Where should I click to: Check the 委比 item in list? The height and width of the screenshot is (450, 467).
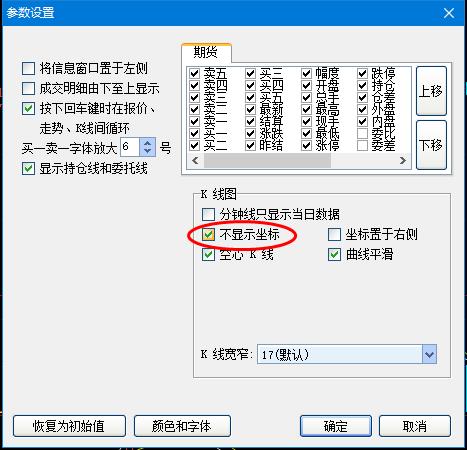pyautogui.click(x=362, y=134)
